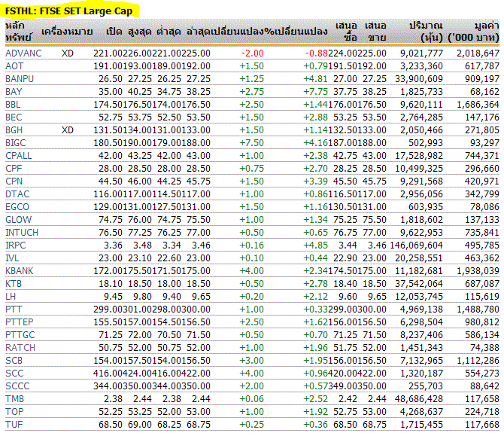Click KBANK change value +4.00
504x436 pixels.
pos(252,271)
